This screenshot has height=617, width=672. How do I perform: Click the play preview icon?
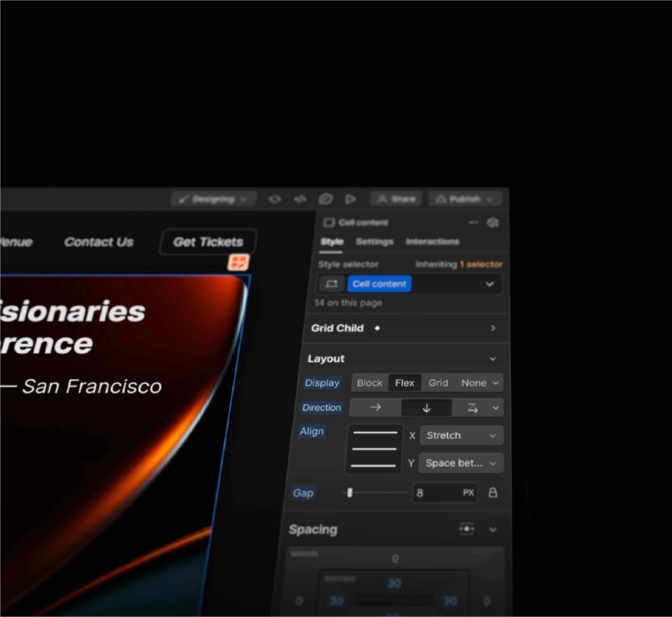coord(350,199)
